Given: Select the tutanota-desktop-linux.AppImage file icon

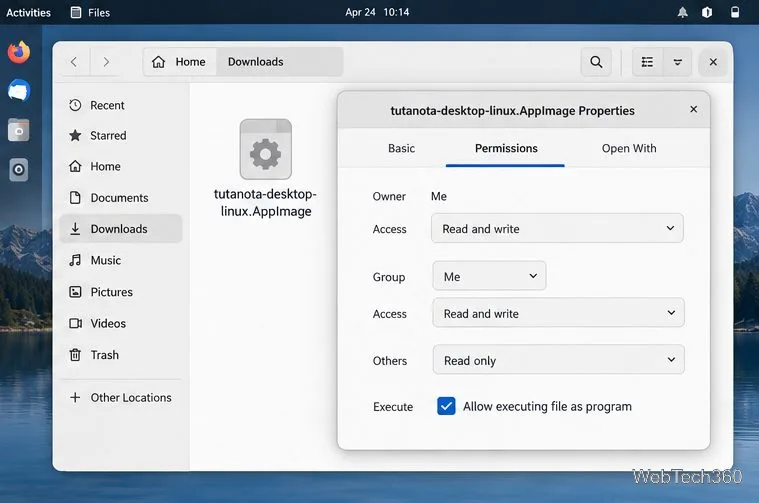Looking at the screenshot, I should [x=266, y=149].
